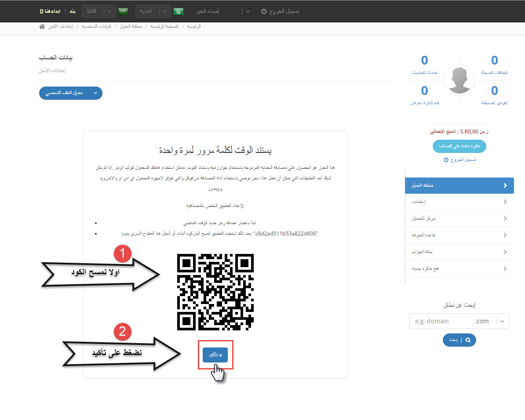Open فتح تذكرة جديدة in the sidebar menu
The height and width of the screenshot is (420, 525).
tap(459, 269)
